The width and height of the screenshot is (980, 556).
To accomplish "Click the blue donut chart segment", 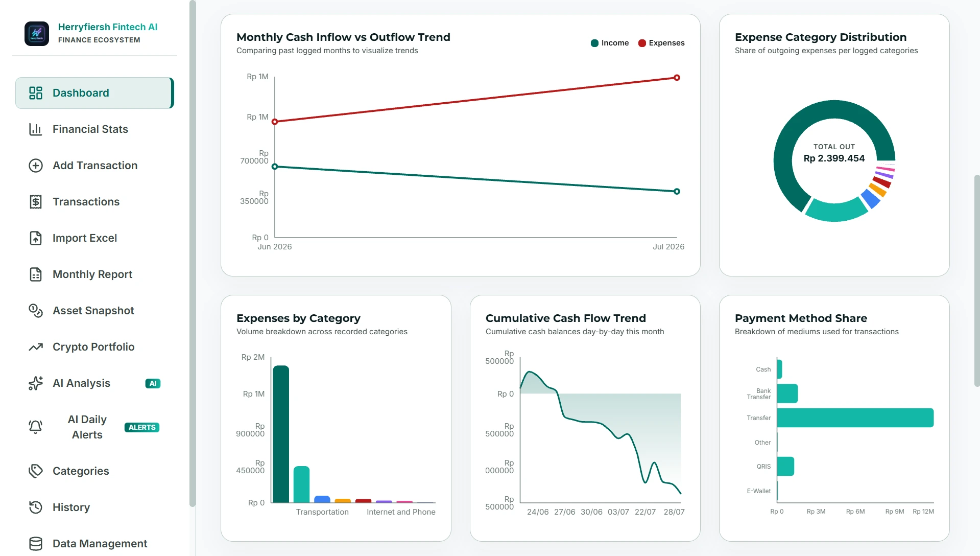I will (871, 199).
